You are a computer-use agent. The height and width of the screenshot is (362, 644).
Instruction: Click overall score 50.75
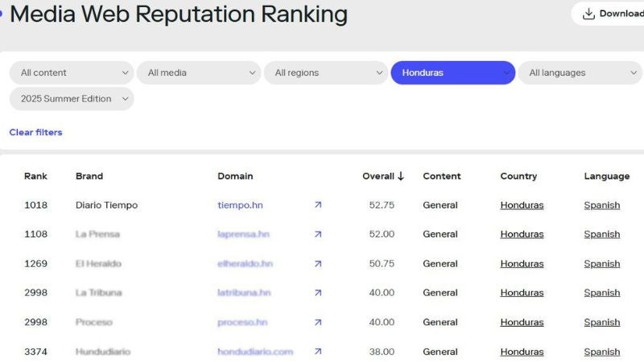tap(382, 264)
